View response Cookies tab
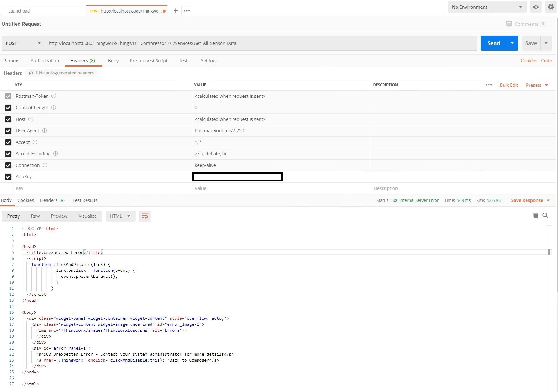Screen dimensions: 558x392 click(25, 200)
